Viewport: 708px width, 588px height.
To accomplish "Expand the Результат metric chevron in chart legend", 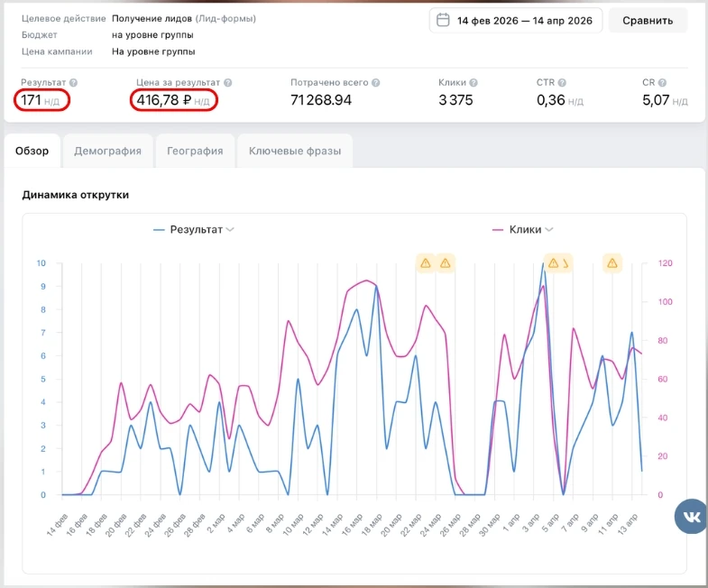I will (x=230, y=229).
